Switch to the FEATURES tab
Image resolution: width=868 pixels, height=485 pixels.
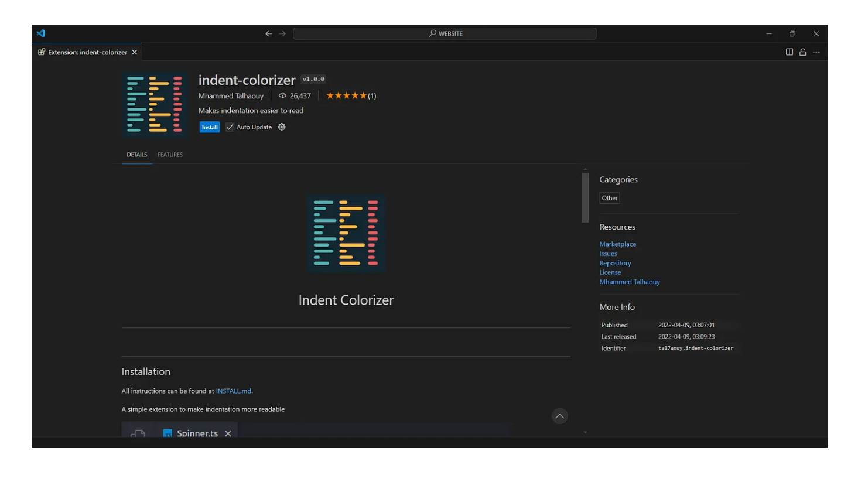(170, 155)
